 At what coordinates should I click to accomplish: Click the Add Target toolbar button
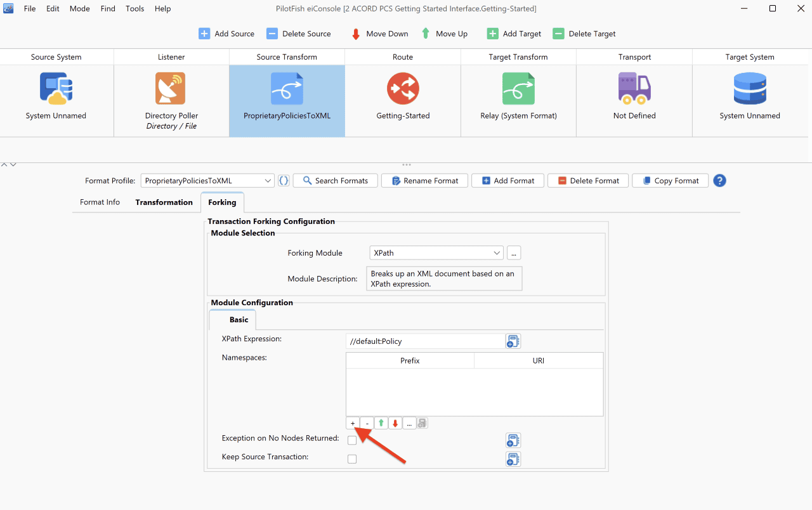click(514, 34)
